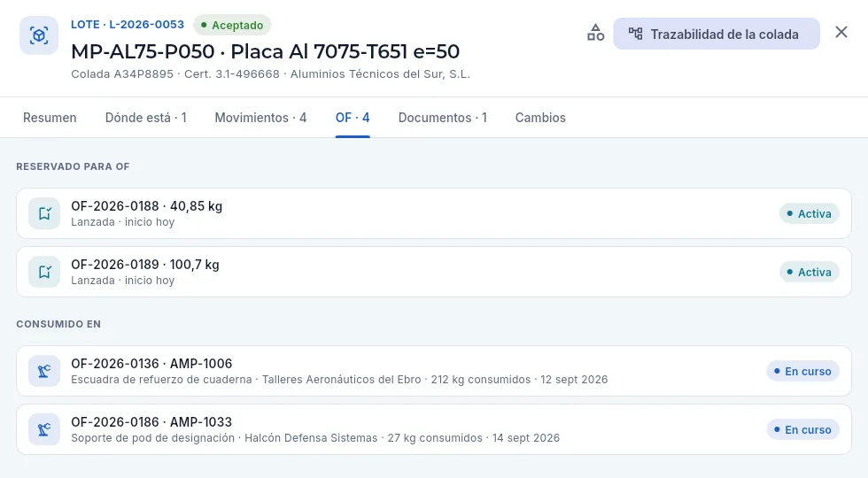Open order OF-2026-0136 · AMP-1006
This screenshot has height=478, width=868.
[x=434, y=371]
